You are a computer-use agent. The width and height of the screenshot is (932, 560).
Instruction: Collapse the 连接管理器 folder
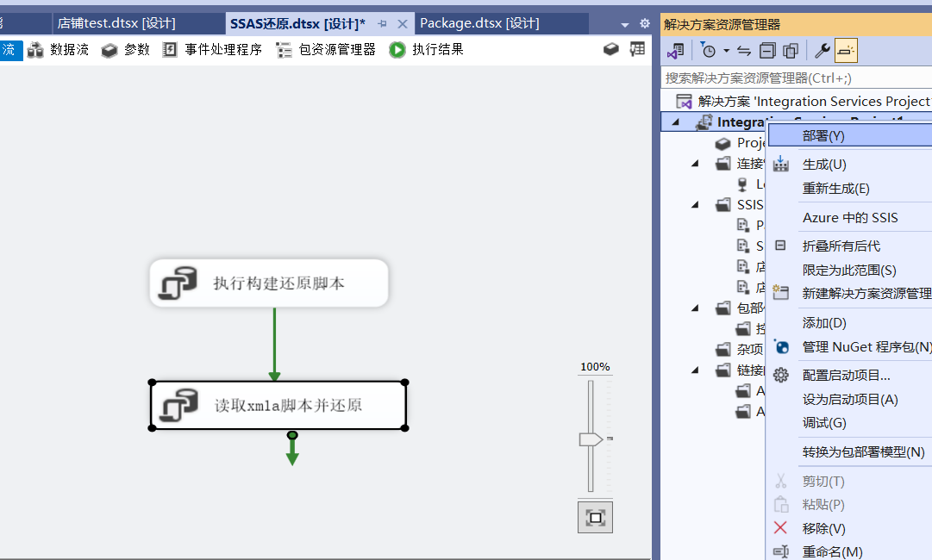tap(695, 164)
